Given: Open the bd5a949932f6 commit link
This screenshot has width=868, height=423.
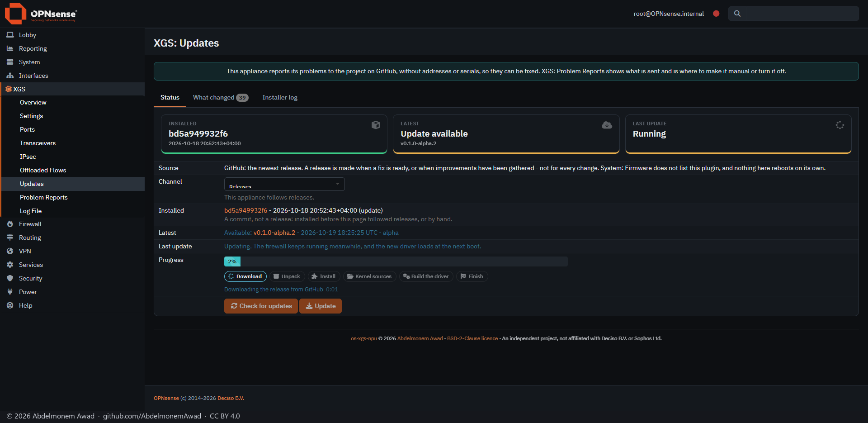Looking at the screenshot, I should click(245, 210).
